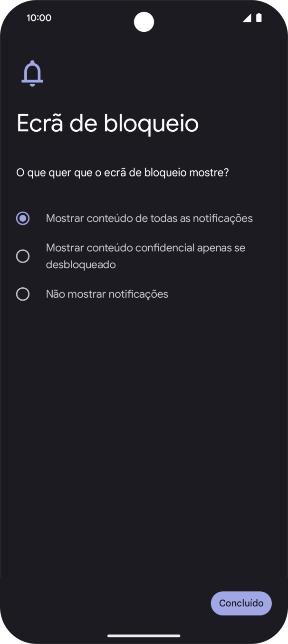Tap the third option's radio circle
The image size is (288, 644).
(x=23, y=294)
